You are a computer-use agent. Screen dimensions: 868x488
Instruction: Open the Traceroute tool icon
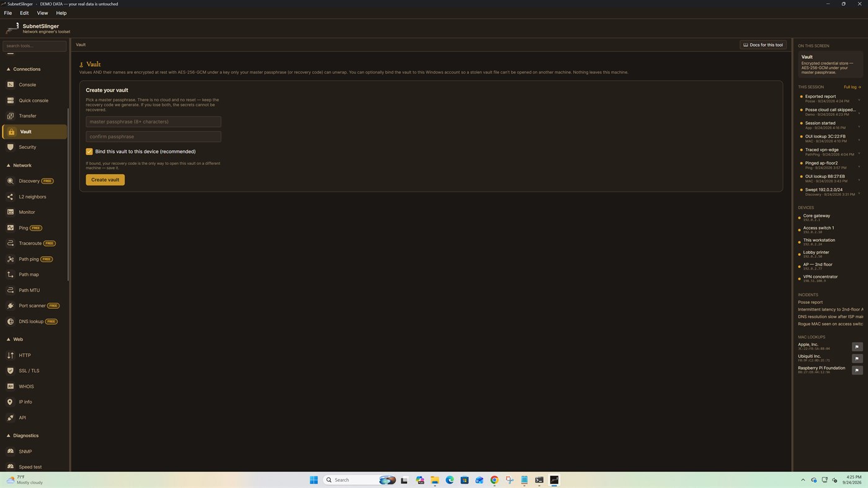pos(11,243)
